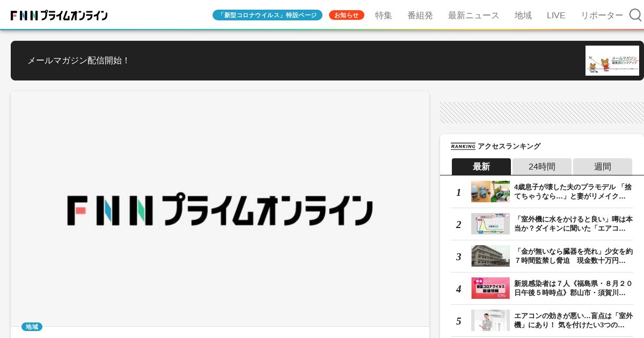
Task: Open 地域 menu item
Action: coord(523,15)
